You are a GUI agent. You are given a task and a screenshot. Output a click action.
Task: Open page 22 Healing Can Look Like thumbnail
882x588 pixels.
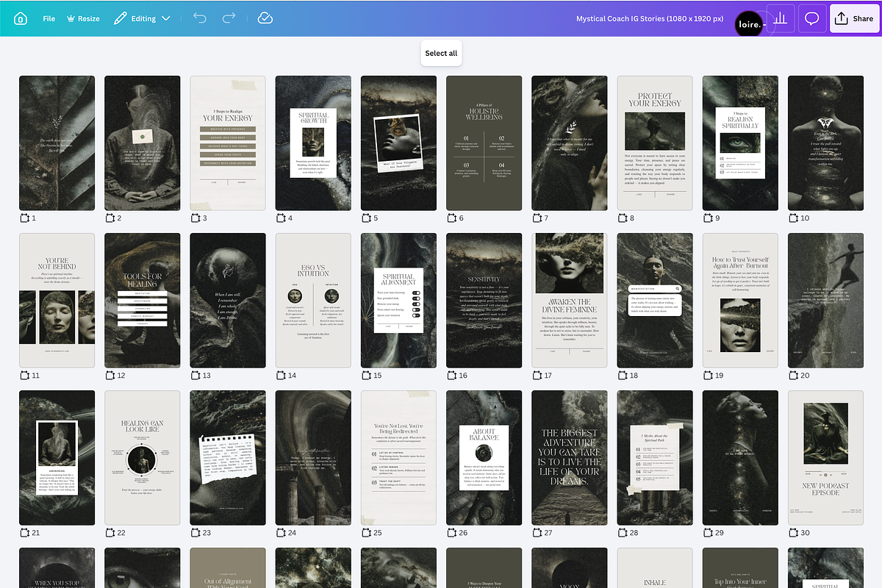click(142, 457)
